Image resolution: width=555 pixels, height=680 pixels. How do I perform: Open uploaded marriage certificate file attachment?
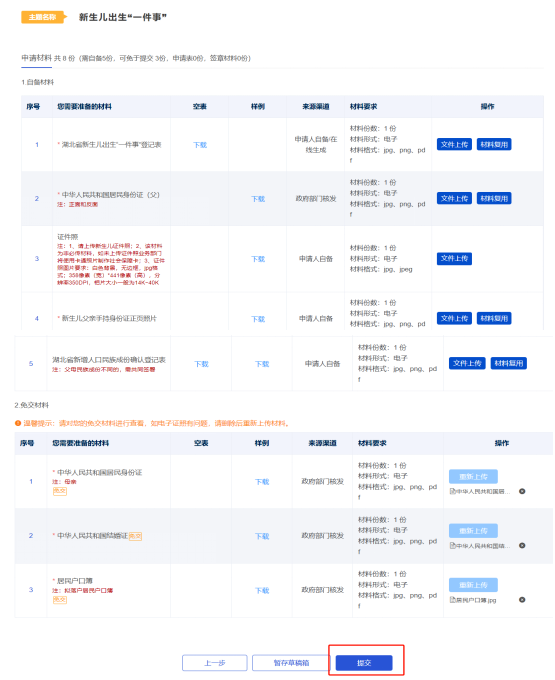tap(480, 546)
